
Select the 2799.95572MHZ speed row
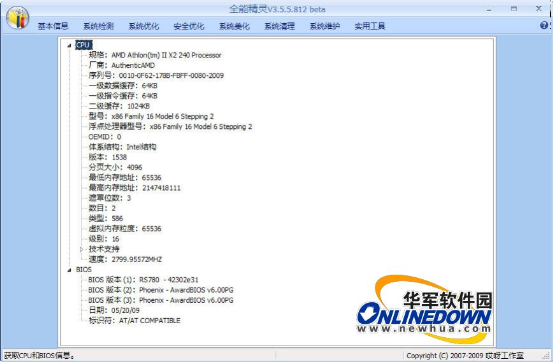click(125, 260)
